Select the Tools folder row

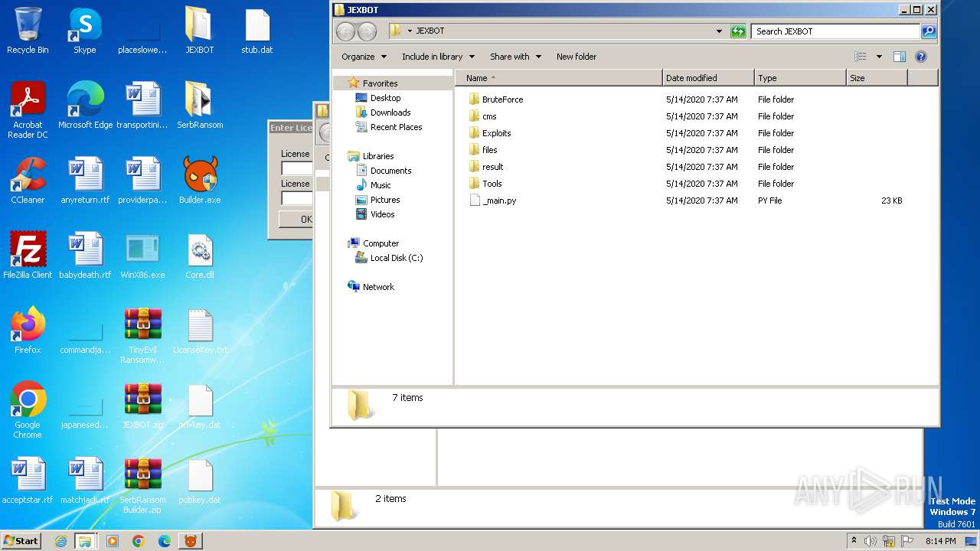tap(685, 184)
